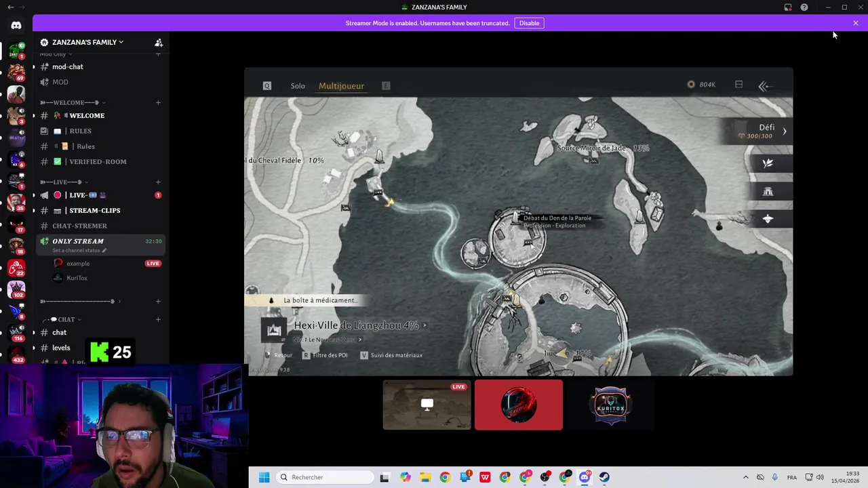Add channel to WELCOME category with plus
868x488 pixels.
(x=158, y=102)
